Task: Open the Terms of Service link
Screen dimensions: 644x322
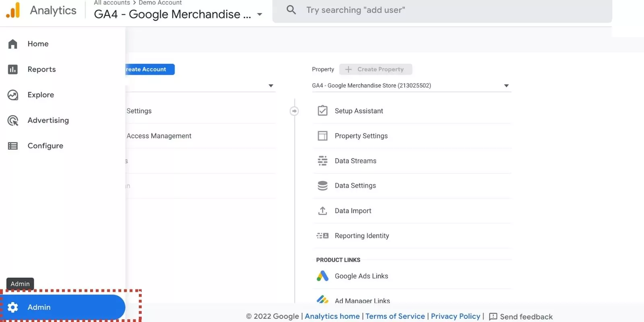Action: click(395, 316)
